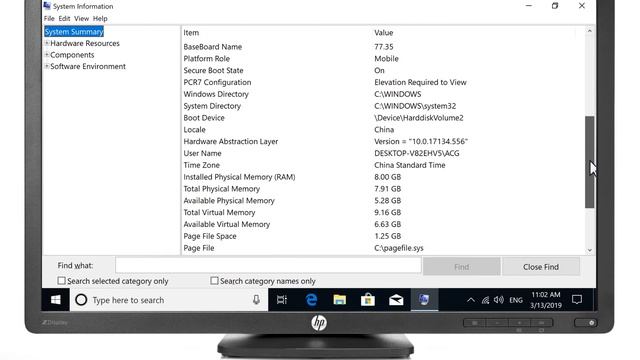This screenshot has width=640, height=360.
Task: Activate the microphone in the search box
Action: [256, 300]
